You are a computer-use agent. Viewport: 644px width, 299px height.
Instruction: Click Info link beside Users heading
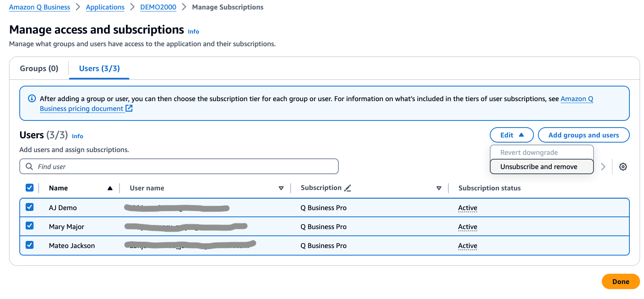(x=77, y=136)
